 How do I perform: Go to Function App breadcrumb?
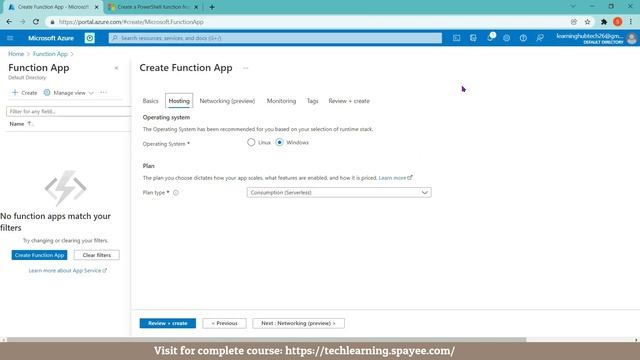coord(50,54)
